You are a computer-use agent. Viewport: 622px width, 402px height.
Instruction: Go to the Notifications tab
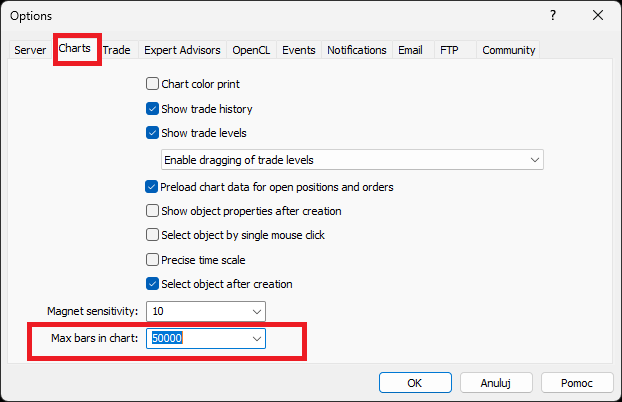pyautogui.click(x=357, y=50)
